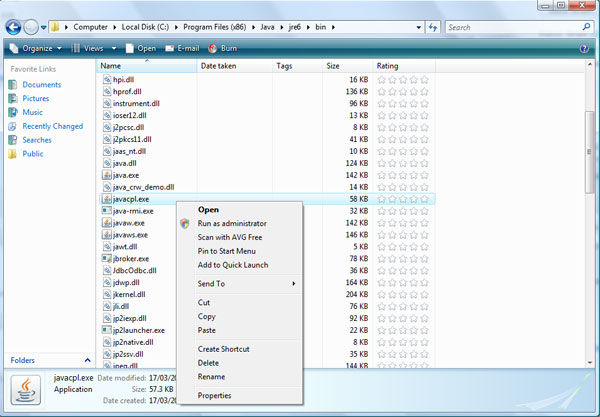
Task: Choose Cut from the context menu
Action: click(240, 302)
